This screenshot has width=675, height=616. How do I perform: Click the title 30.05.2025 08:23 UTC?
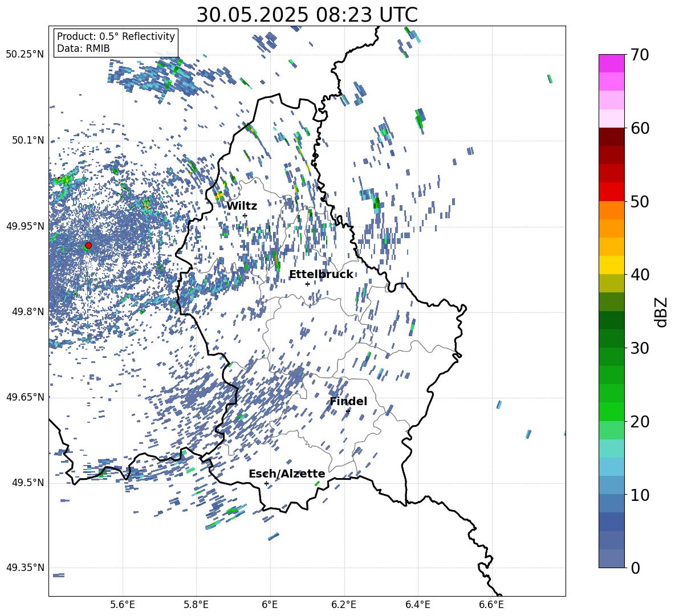(x=307, y=15)
